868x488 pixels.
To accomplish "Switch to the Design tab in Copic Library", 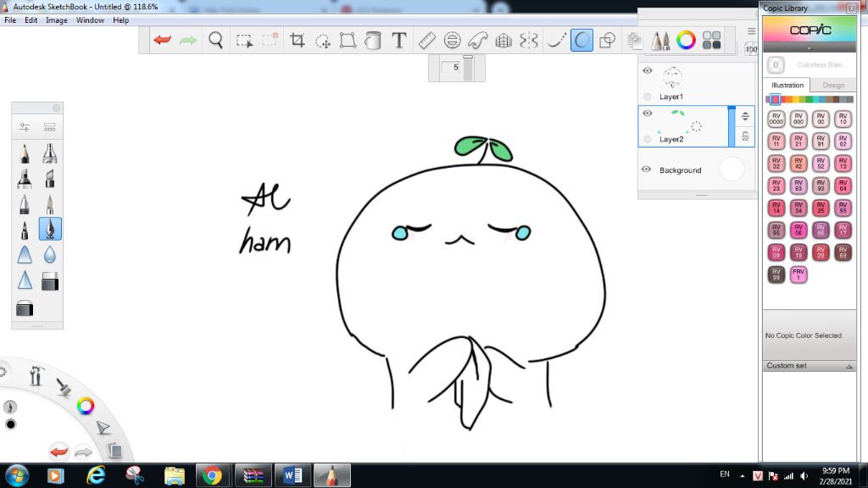I will [x=833, y=86].
